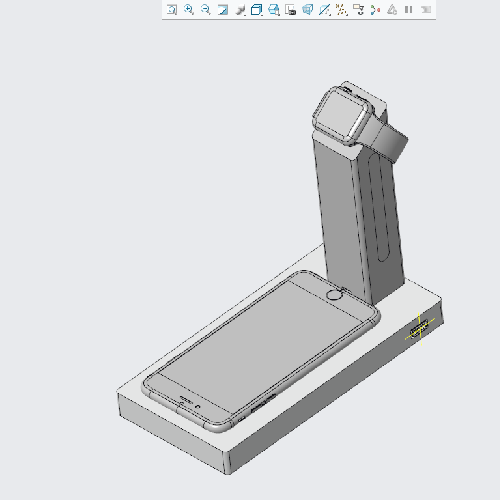The image size is (500, 500).
Task: Select the Zoom In tool
Action: point(189,9)
